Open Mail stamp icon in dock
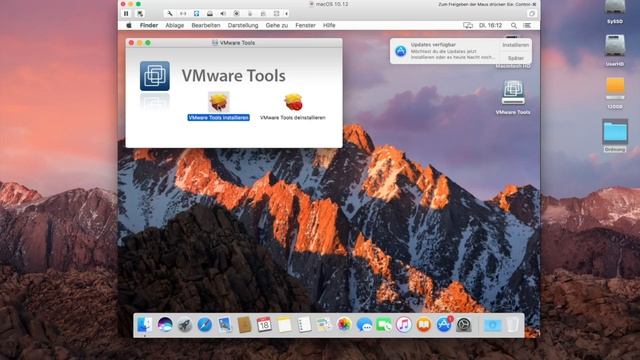The width and height of the screenshot is (640, 360). click(224, 325)
